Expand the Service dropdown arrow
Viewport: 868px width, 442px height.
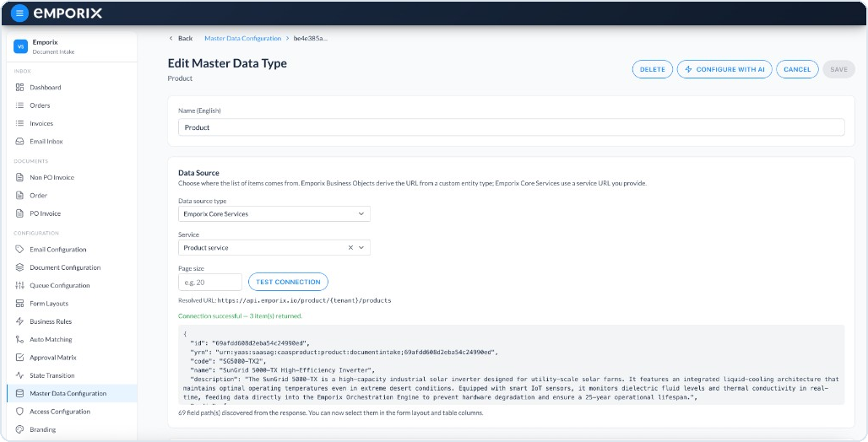(361, 248)
